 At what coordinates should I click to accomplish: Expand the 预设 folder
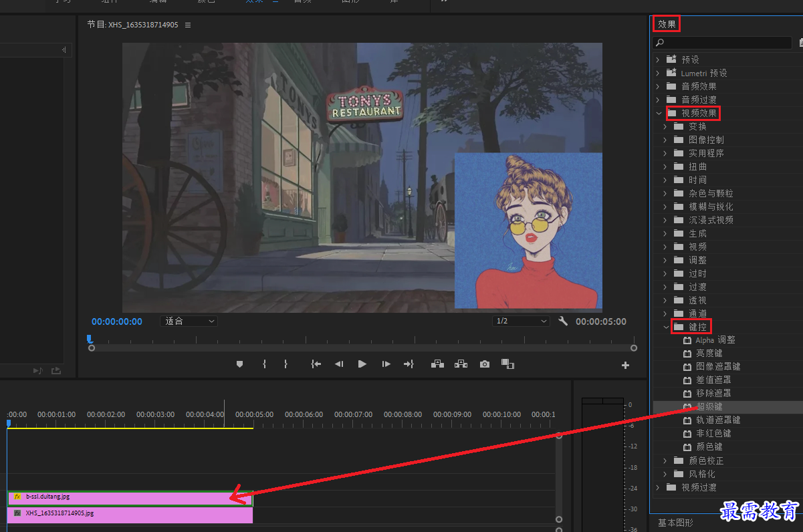(658, 59)
